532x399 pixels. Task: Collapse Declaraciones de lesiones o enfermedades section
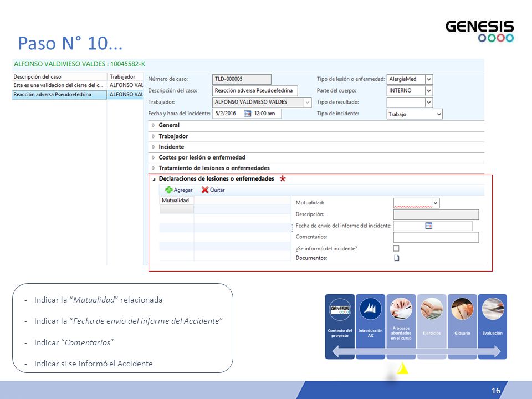coord(154,179)
